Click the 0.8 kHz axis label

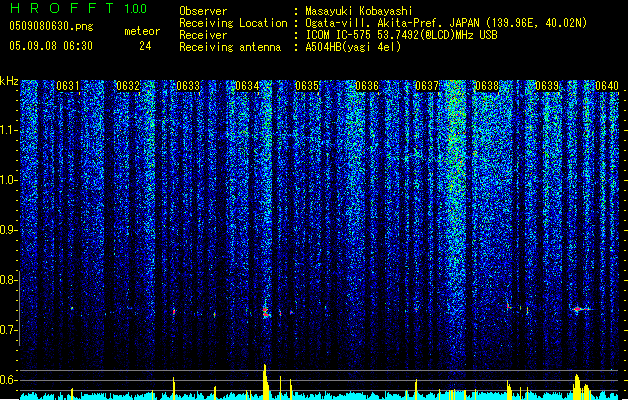[8, 280]
